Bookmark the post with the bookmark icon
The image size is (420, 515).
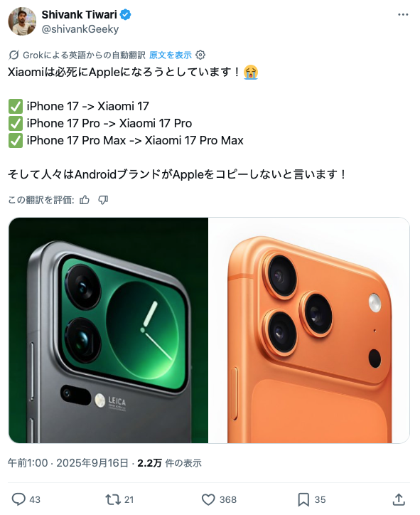coord(303,499)
